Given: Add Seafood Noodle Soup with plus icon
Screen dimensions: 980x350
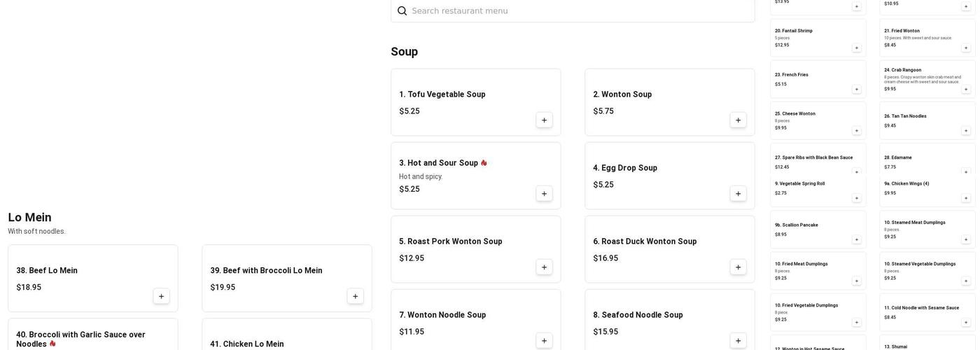Looking at the screenshot, I should click(738, 341).
